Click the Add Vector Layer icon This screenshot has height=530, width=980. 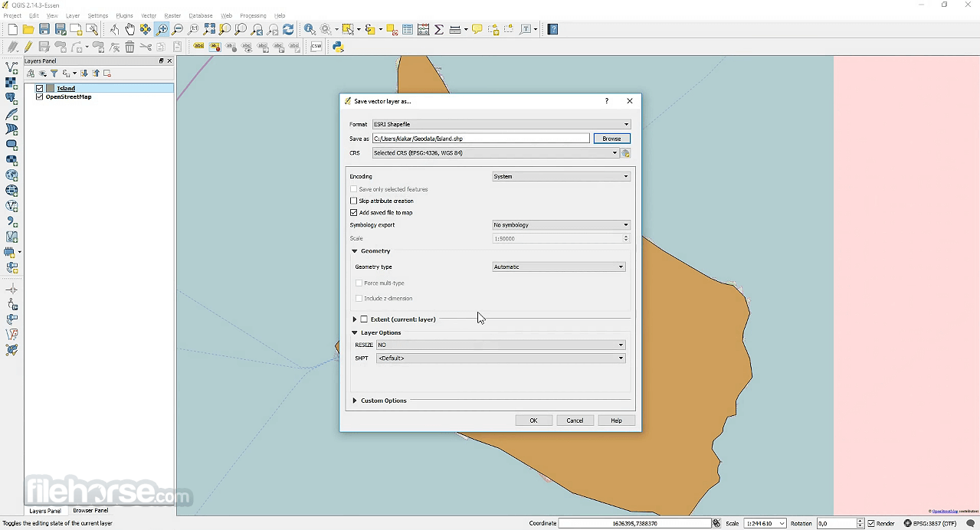[11, 68]
